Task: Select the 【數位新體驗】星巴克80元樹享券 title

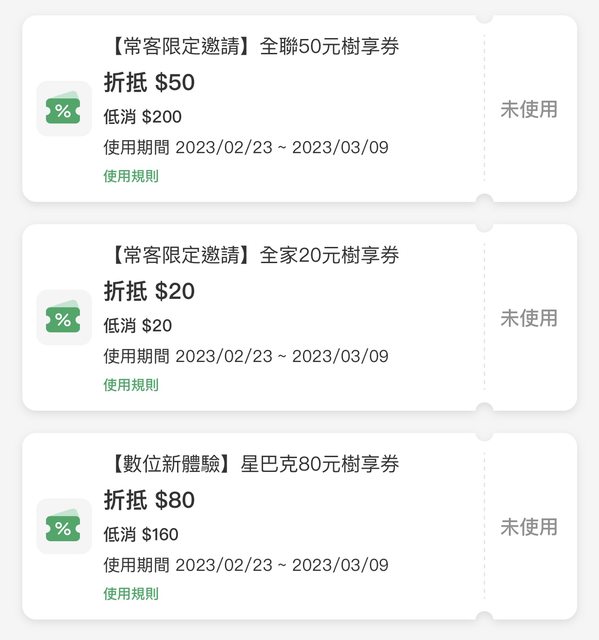Action: 253,464
